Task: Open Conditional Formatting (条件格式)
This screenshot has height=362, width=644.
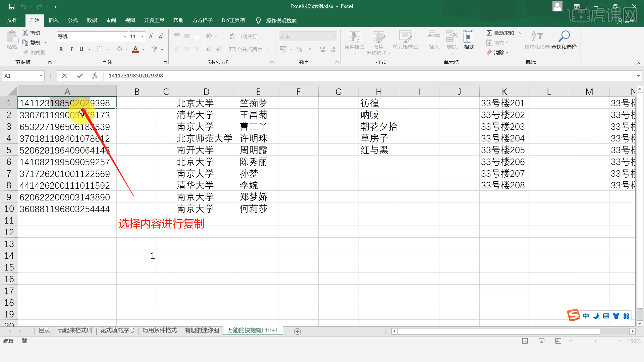Action: click(354, 42)
